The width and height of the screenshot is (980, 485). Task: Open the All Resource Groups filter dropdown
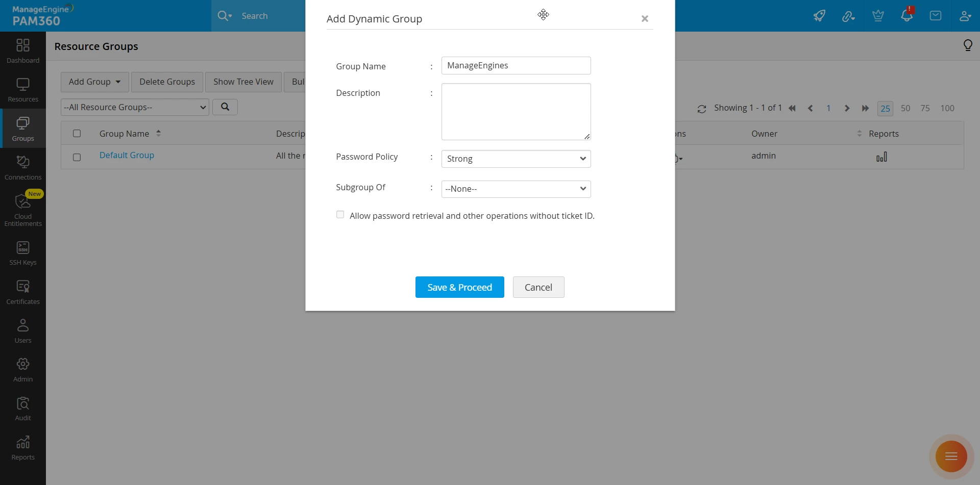(134, 107)
